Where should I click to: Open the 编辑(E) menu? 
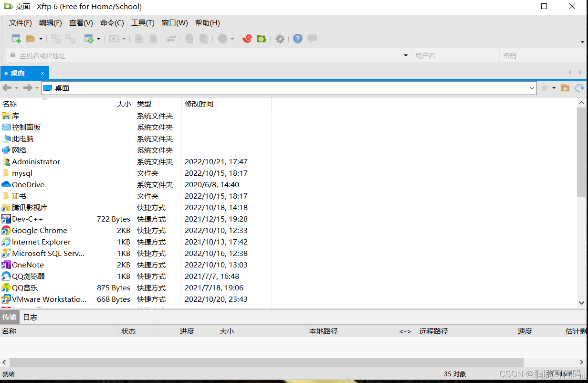51,22
